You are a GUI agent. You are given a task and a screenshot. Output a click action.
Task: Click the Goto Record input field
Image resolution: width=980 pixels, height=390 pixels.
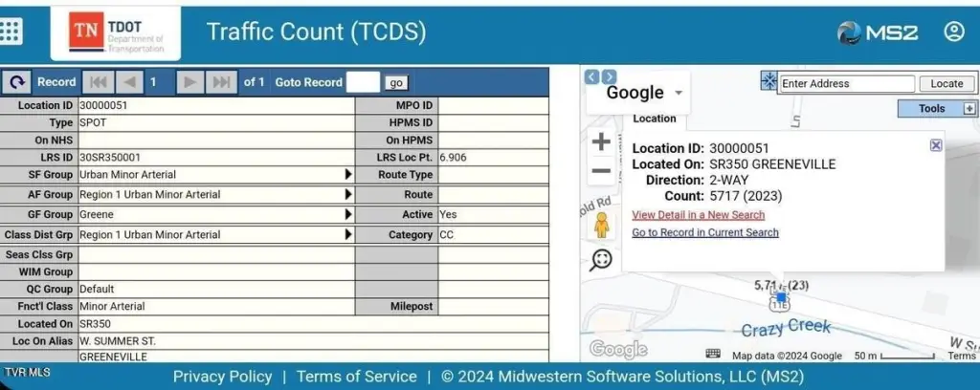(x=363, y=82)
